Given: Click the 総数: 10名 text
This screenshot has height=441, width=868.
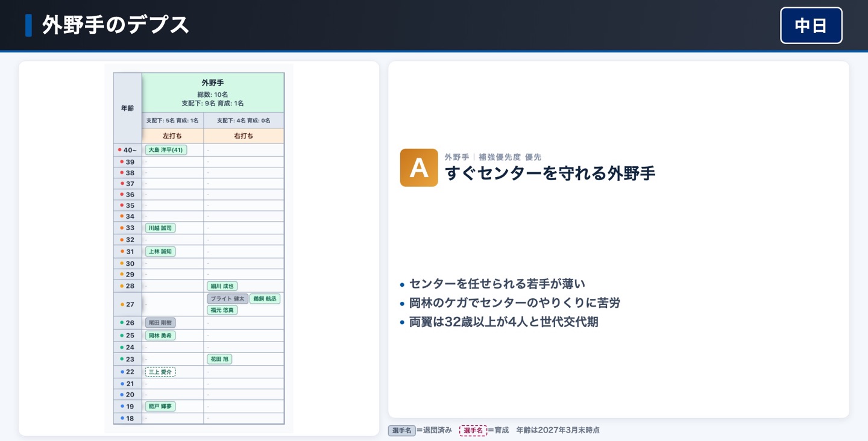Looking at the screenshot, I should coord(212,95).
